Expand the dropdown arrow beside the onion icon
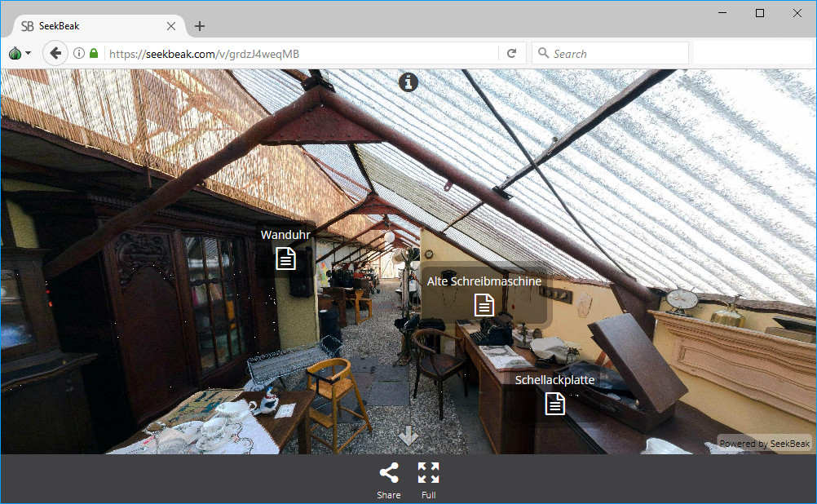 (x=29, y=54)
